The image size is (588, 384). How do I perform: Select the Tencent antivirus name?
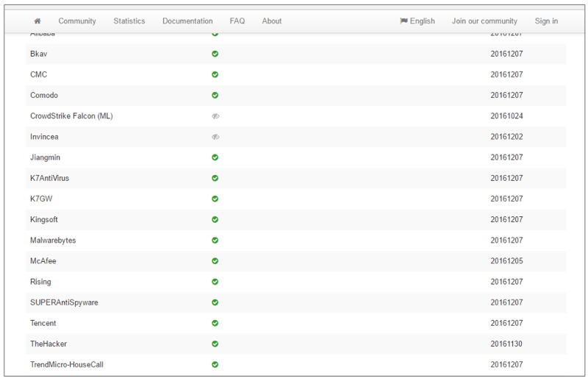click(43, 323)
